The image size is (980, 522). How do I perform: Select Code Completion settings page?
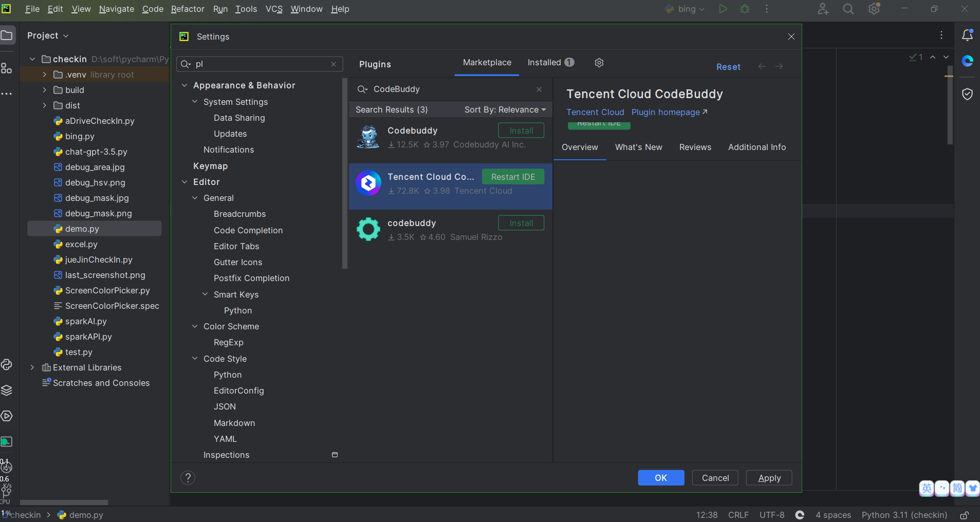coord(248,230)
